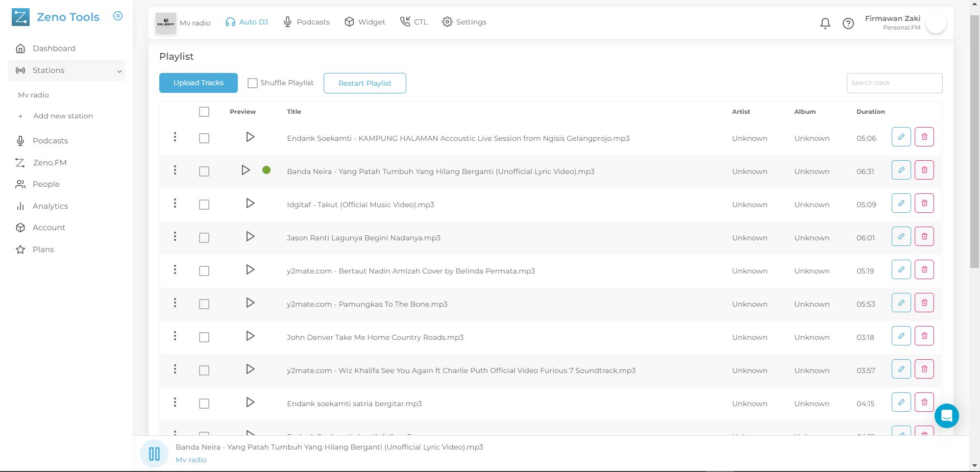This screenshot has height=472, width=980.
Task: Preview the Pamungkas To The Bone track
Action: [x=250, y=303]
